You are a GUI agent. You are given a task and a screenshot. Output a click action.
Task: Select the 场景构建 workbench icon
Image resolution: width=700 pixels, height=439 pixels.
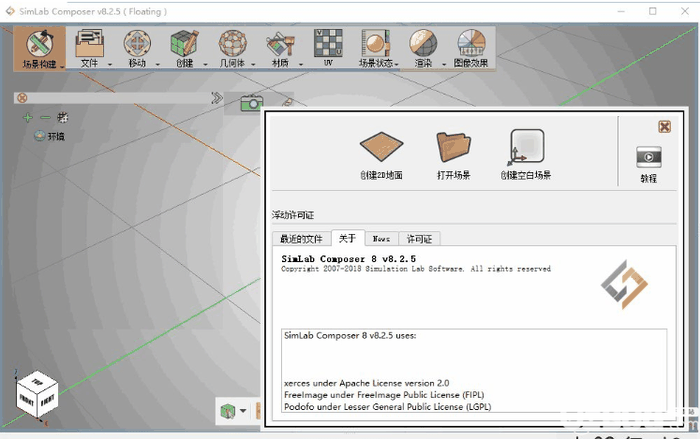pos(40,44)
